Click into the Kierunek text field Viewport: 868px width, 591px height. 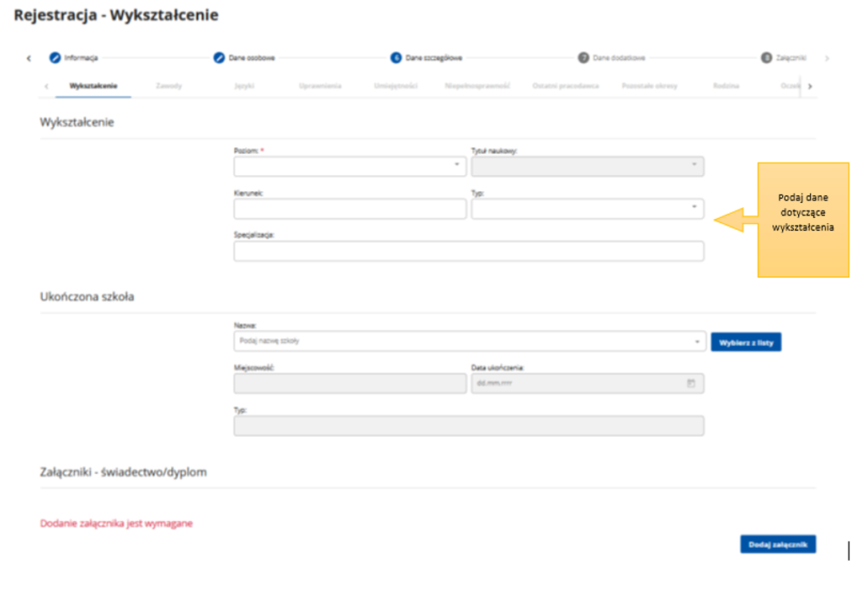coord(349,209)
